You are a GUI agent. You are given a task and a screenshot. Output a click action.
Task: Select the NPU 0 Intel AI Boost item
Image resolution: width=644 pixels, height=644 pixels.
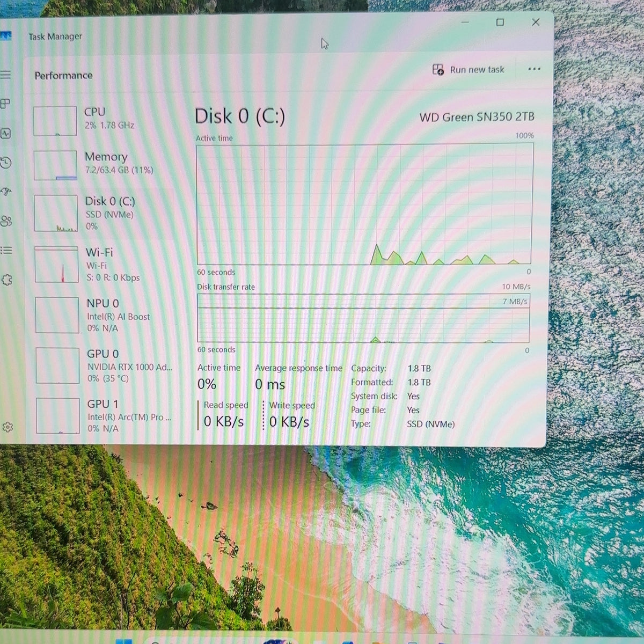pos(105,316)
